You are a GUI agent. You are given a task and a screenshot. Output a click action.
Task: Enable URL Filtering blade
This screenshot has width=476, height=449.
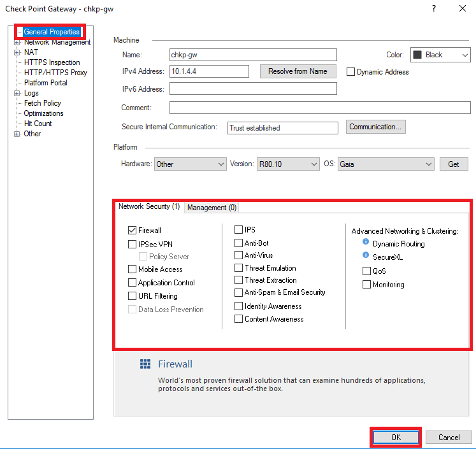(x=132, y=296)
